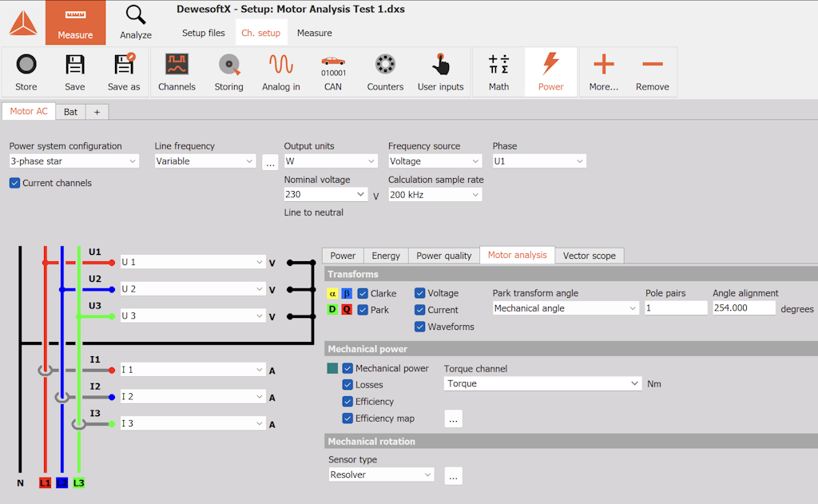This screenshot has width=818, height=504.
Task: Select Ch. setup tab
Action: pyautogui.click(x=261, y=33)
